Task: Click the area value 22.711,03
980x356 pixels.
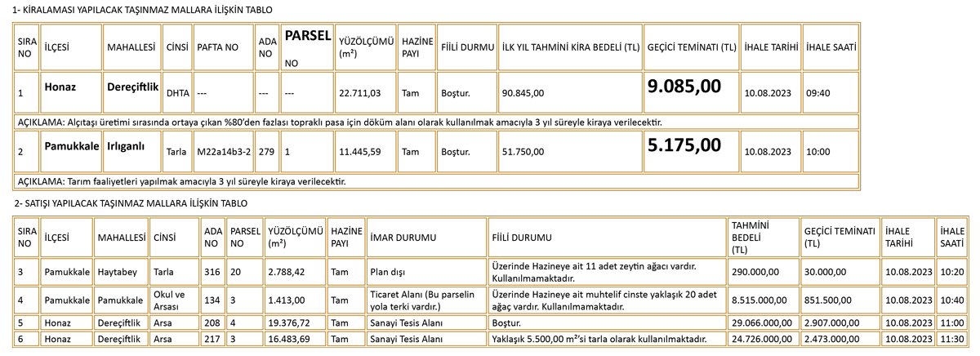Action: pos(359,93)
